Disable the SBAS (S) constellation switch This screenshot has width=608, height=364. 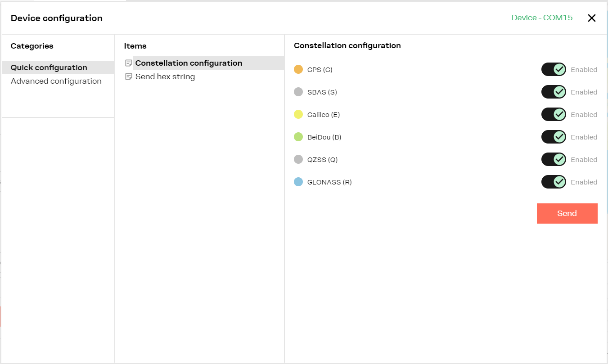pyautogui.click(x=554, y=92)
